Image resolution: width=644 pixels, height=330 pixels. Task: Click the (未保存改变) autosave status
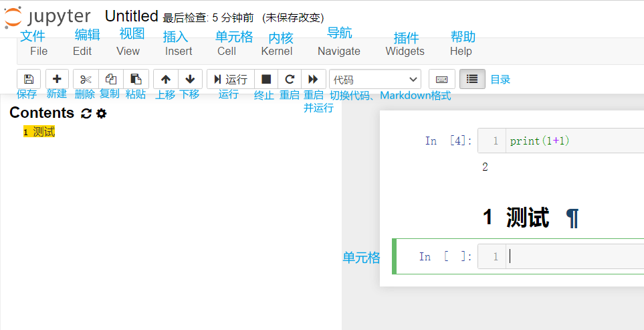coord(293,17)
